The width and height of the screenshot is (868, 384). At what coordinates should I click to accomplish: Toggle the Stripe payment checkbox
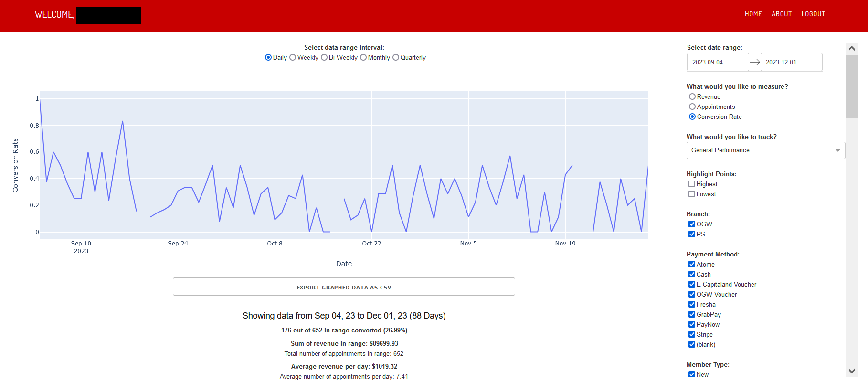692,334
